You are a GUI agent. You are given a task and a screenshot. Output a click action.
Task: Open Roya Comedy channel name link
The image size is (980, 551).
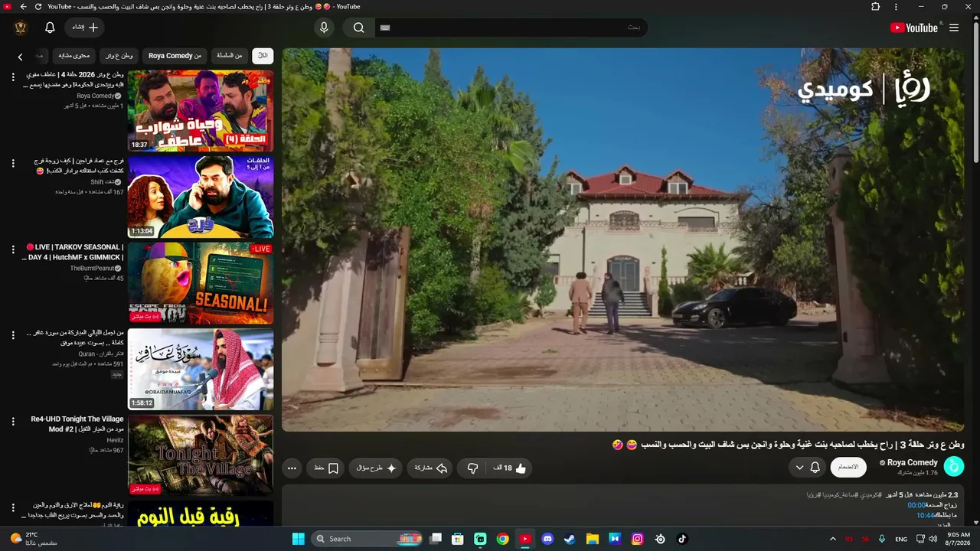pyautogui.click(x=913, y=462)
